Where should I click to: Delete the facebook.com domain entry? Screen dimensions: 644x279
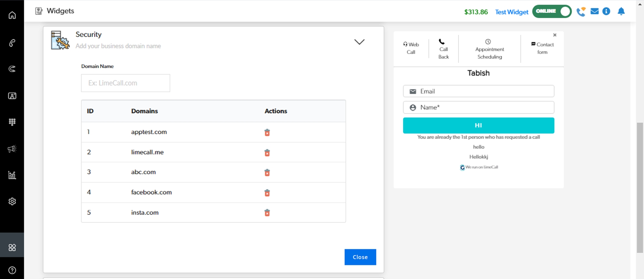point(267,193)
